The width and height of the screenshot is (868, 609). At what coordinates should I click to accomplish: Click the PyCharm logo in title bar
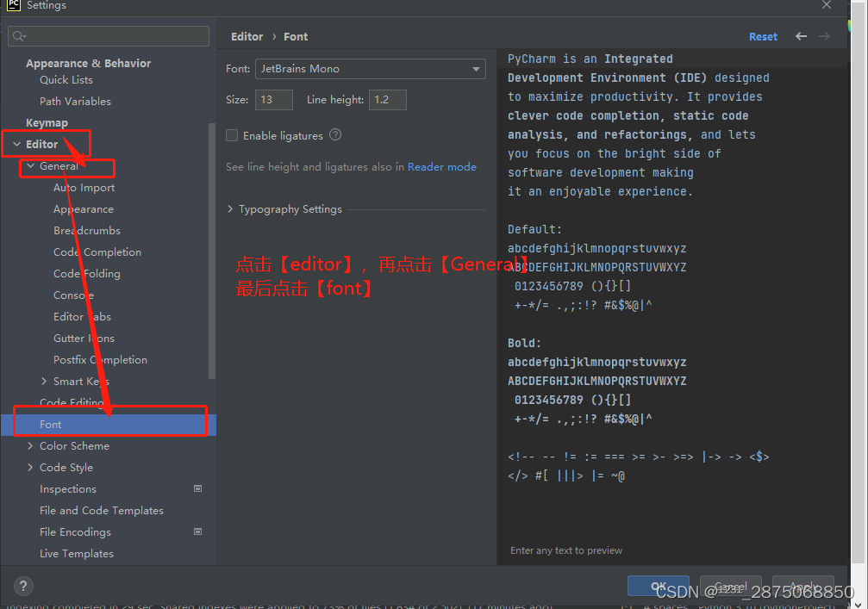pyautogui.click(x=13, y=5)
